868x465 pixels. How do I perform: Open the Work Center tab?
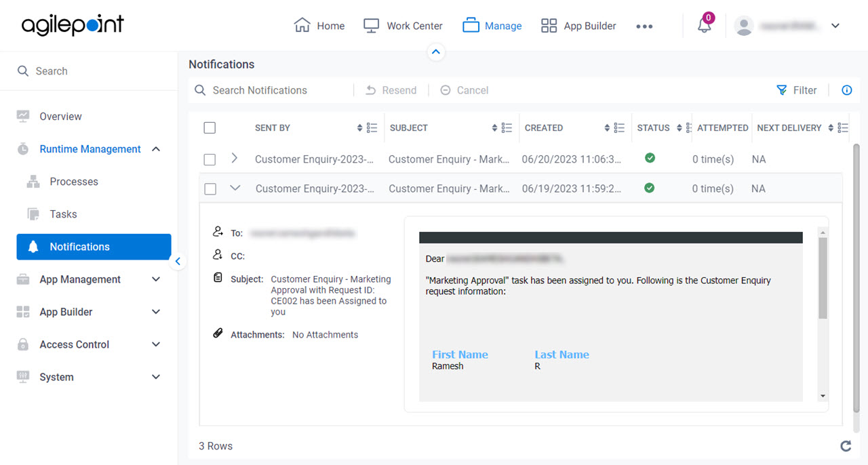pyautogui.click(x=403, y=26)
